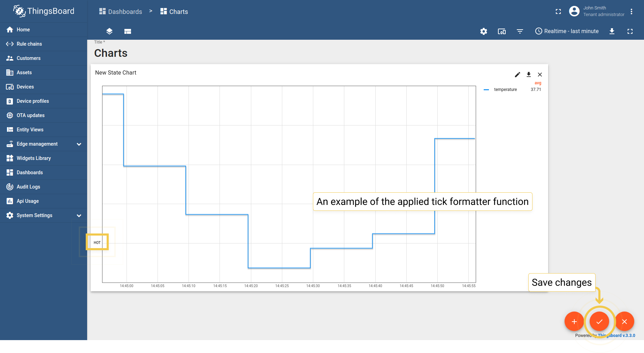Open dashboard settings gear icon
Image resolution: width=644 pixels, height=353 pixels.
(x=484, y=31)
